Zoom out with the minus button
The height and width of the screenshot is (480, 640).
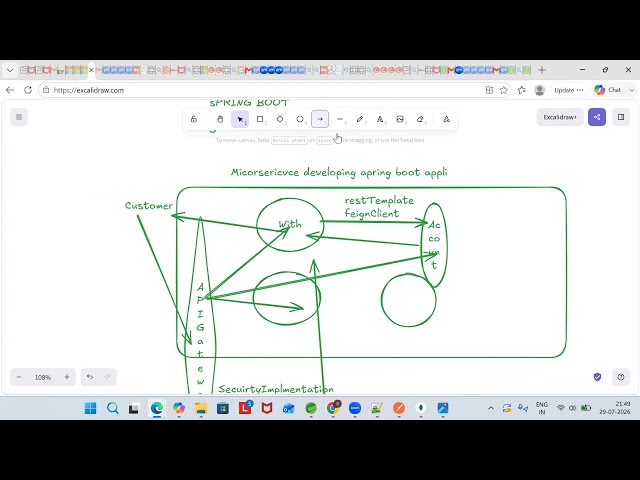click(19, 377)
